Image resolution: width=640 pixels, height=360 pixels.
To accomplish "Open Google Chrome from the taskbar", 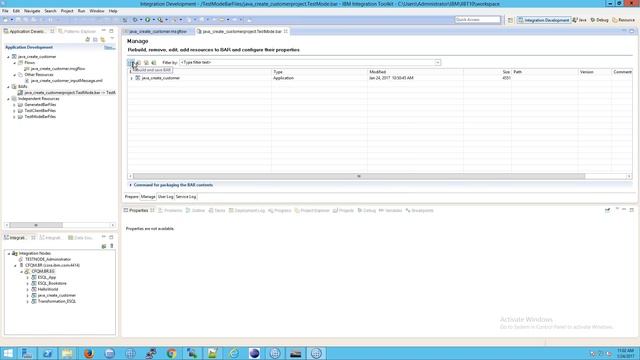I will (x=171, y=353).
